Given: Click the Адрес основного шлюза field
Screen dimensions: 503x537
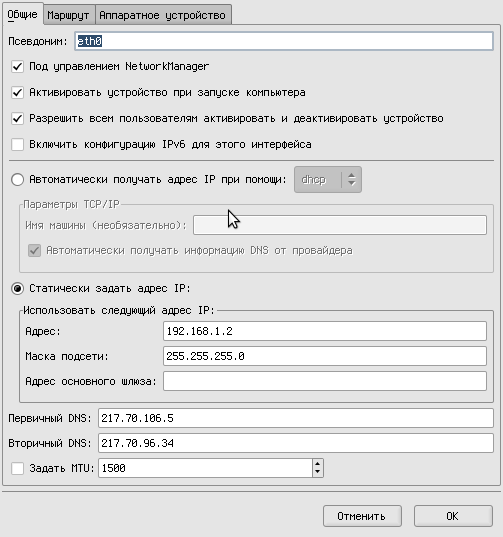Looking at the screenshot, I should coord(325,381).
